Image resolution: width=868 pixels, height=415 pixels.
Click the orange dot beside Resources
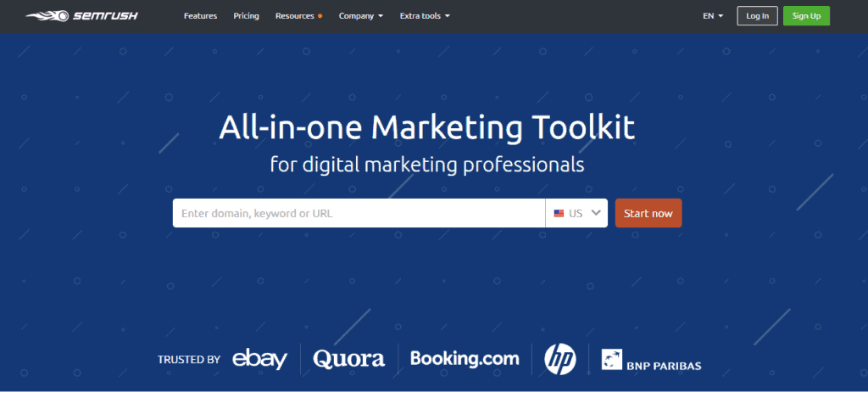(320, 16)
